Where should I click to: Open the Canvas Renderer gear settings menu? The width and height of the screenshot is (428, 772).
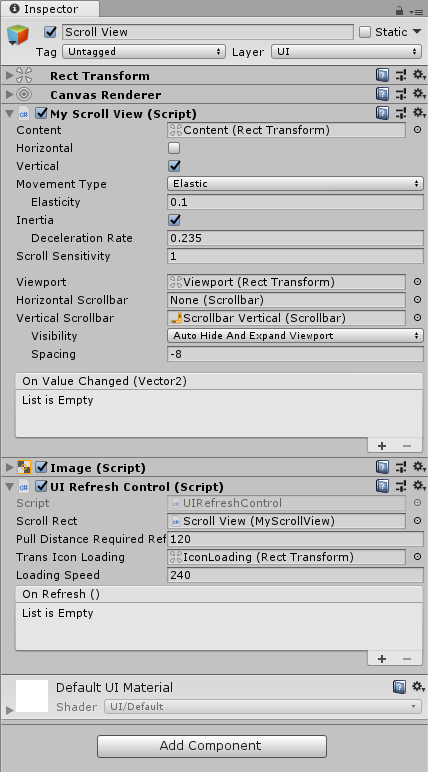click(x=419, y=94)
